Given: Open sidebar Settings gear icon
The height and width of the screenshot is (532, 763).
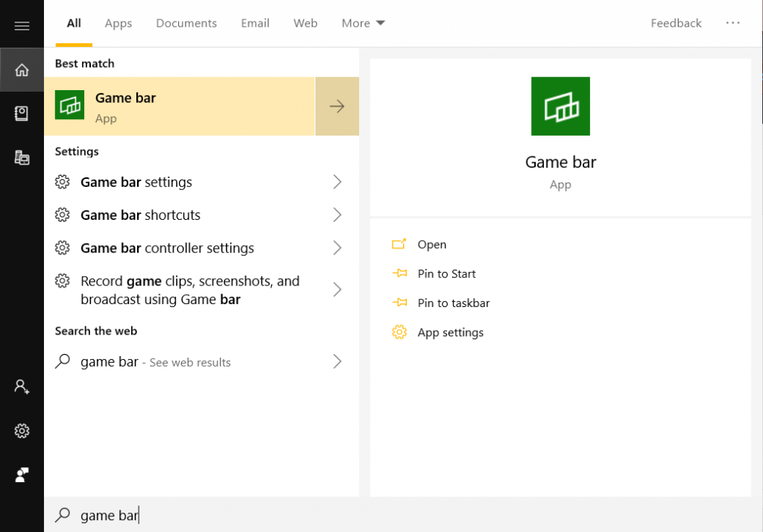Looking at the screenshot, I should click(22, 431).
